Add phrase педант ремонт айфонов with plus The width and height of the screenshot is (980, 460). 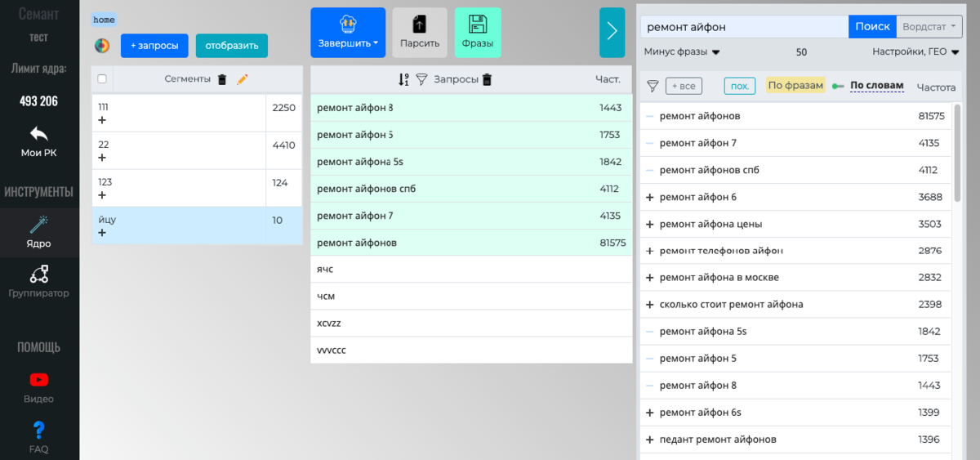coord(650,440)
